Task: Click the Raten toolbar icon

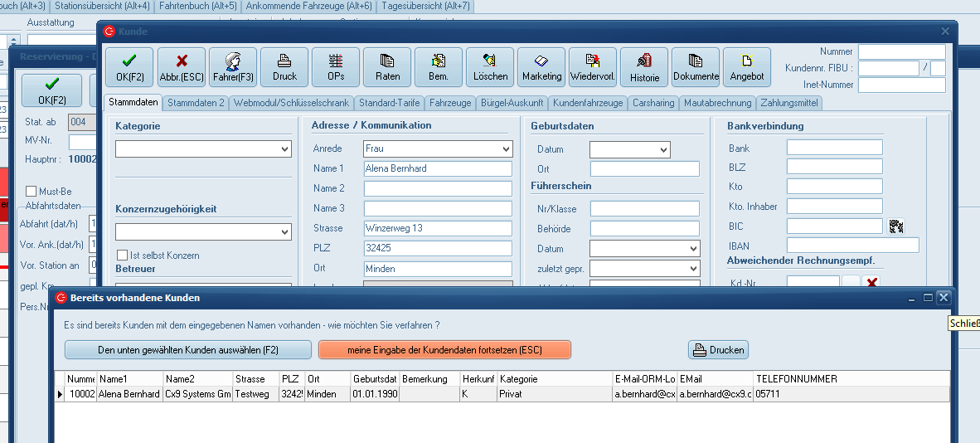Action: click(x=387, y=67)
